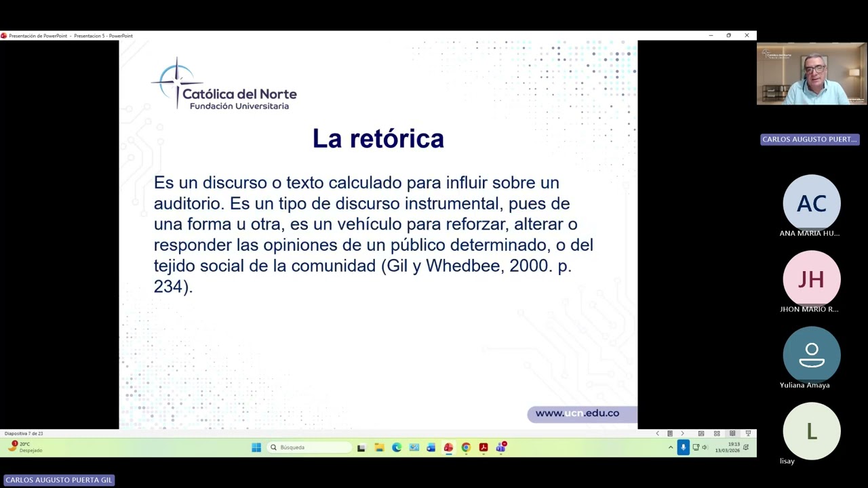868x488 pixels.
Task: Select participant Yuliana Amaya avatar
Action: point(812,354)
